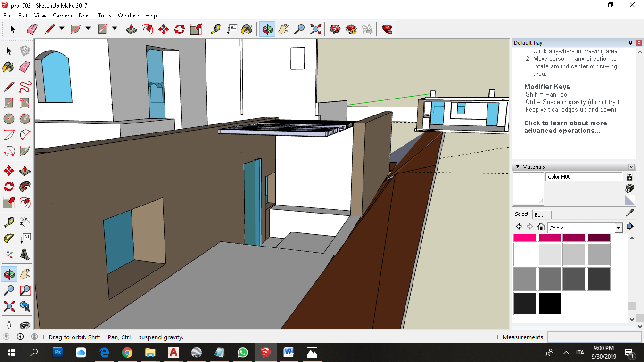Select the Rotate tool in the top toolbar

180,29
